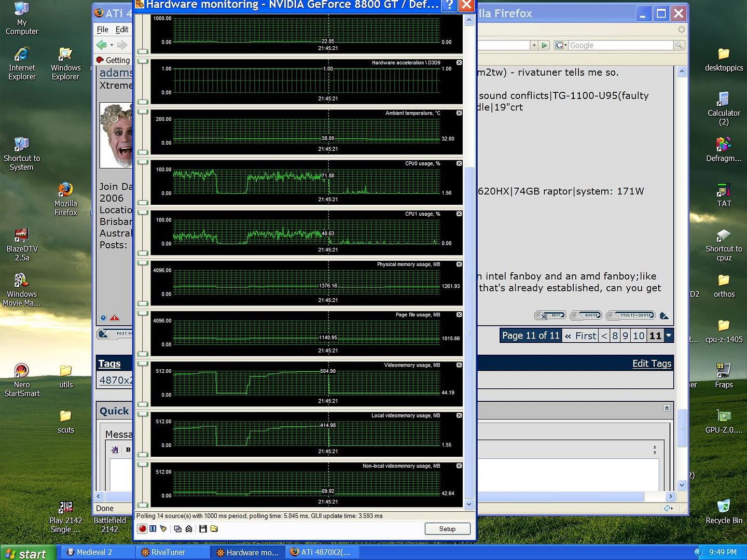Screen dimensions: 747x560
Task: Select the Nero StartSmart desktop icon
Action: tap(22, 380)
